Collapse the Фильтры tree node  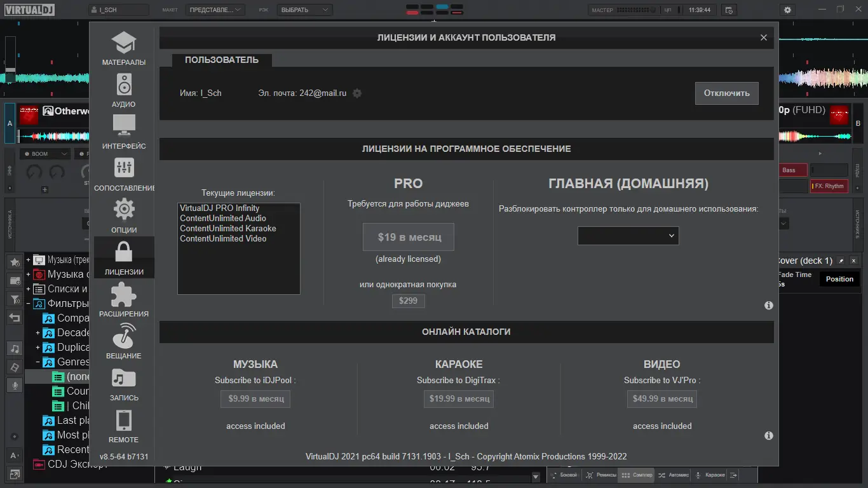(x=28, y=304)
